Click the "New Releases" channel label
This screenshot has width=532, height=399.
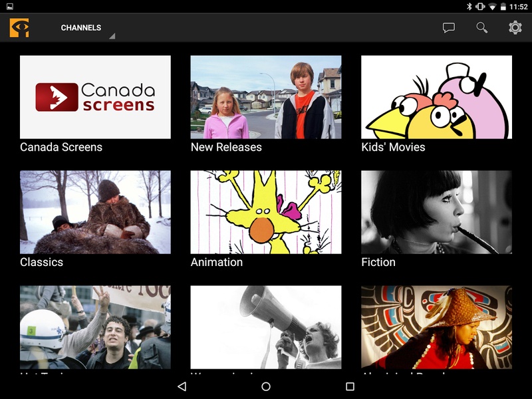coord(226,147)
